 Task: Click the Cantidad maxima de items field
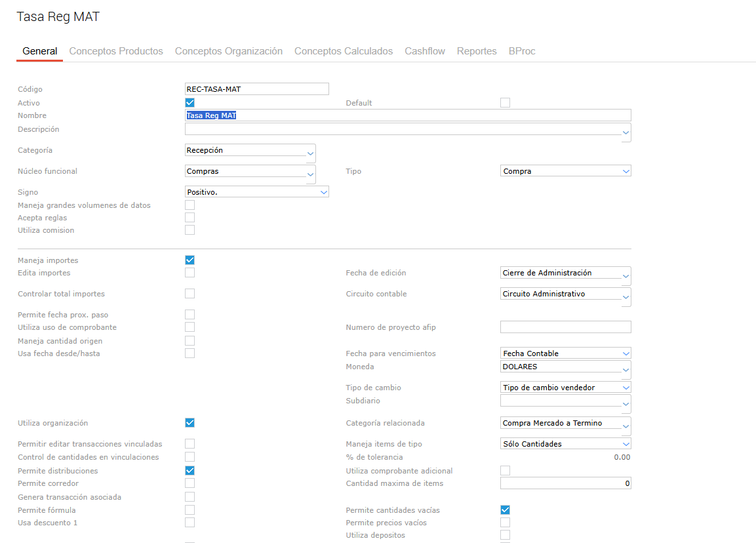point(565,483)
